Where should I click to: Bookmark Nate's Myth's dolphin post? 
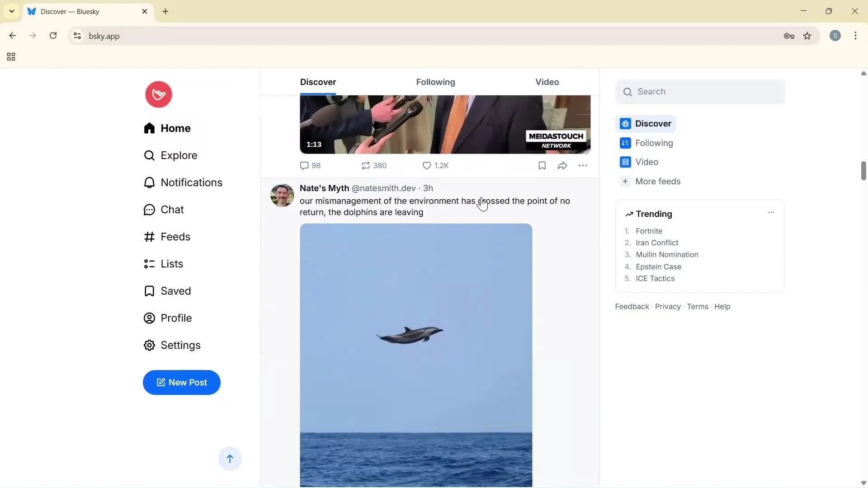pyautogui.click(x=542, y=165)
